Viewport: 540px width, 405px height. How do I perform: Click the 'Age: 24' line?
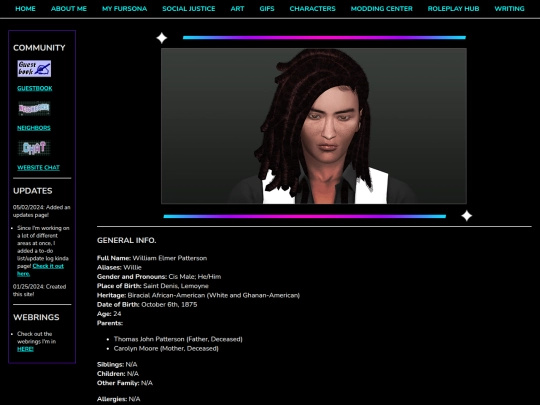tap(109, 314)
